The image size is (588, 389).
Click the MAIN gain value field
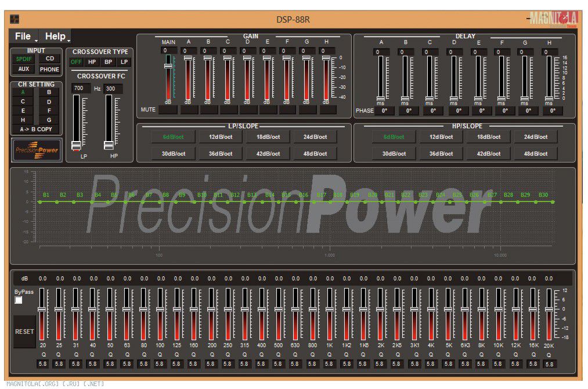click(x=169, y=51)
